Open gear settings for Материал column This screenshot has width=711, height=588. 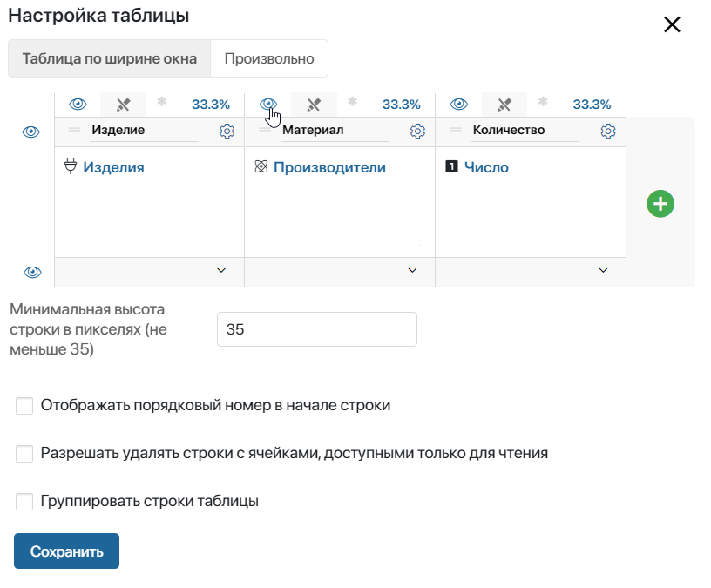click(x=417, y=131)
